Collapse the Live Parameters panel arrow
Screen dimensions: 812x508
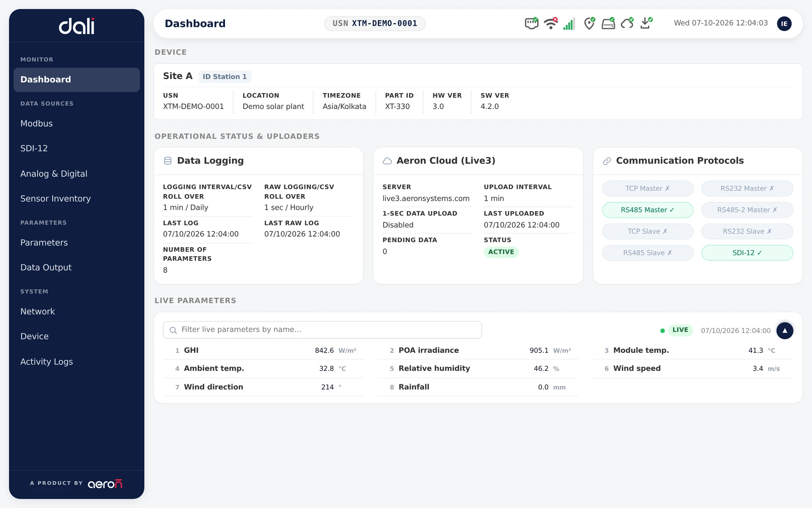tap(785, 331)
